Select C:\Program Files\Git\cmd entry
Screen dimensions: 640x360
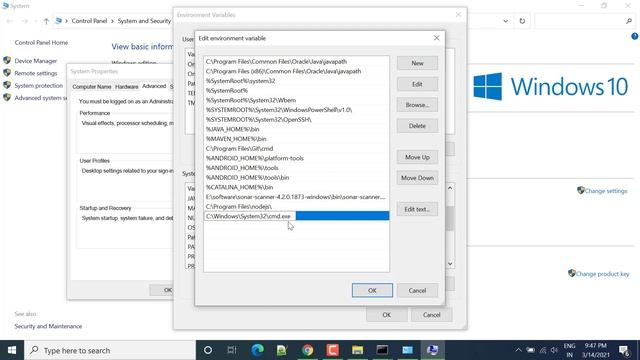tap(296, 149)
